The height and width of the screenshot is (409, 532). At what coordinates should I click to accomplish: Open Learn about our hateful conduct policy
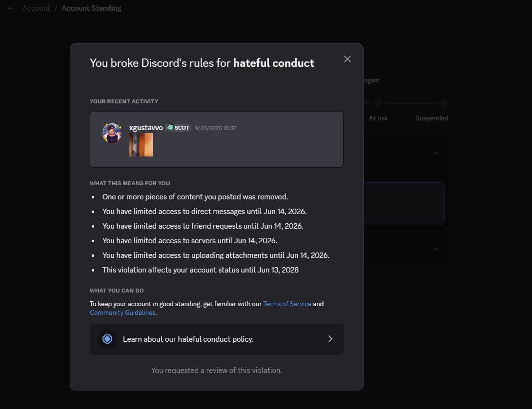pyautogui.click(x=217, y=339)
